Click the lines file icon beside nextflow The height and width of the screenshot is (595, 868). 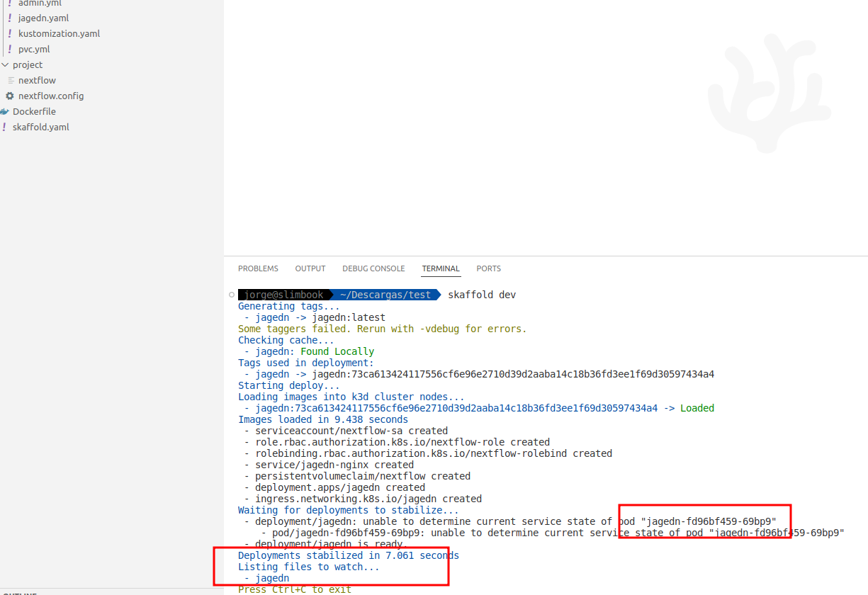pyautogui.click(x=11, y=80)
